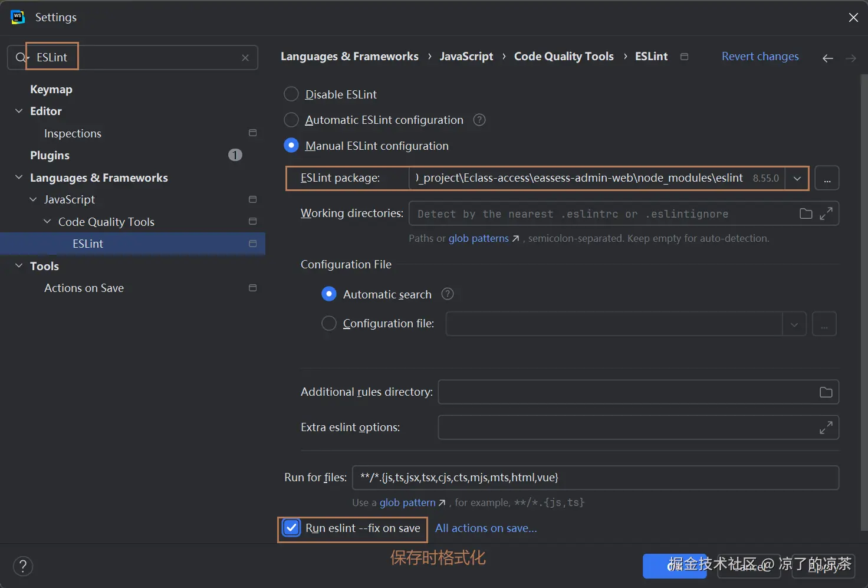Select Automatic ESLint configuration radio
Screen dimensions: 868x588
tap(291, 120)
